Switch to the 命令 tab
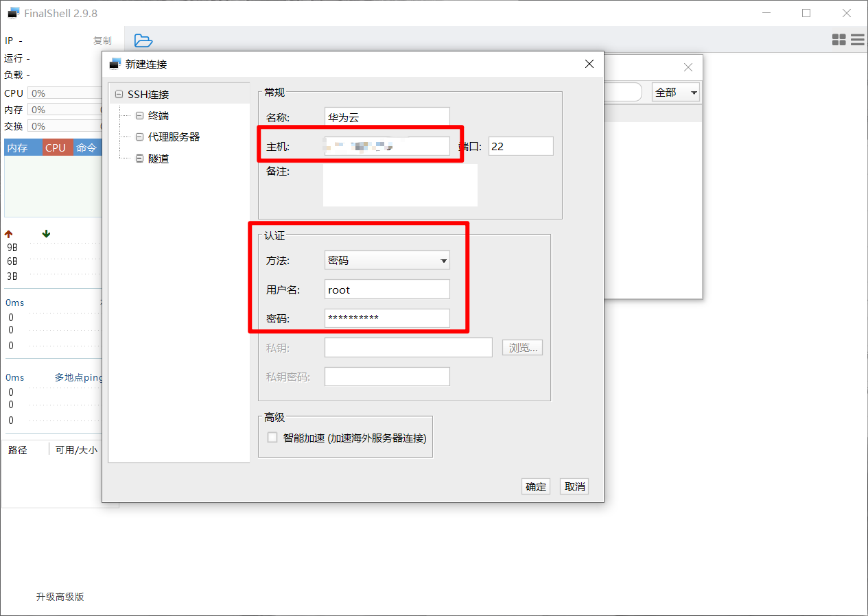Screen dimensions: 868x616 tap(86, 147)
